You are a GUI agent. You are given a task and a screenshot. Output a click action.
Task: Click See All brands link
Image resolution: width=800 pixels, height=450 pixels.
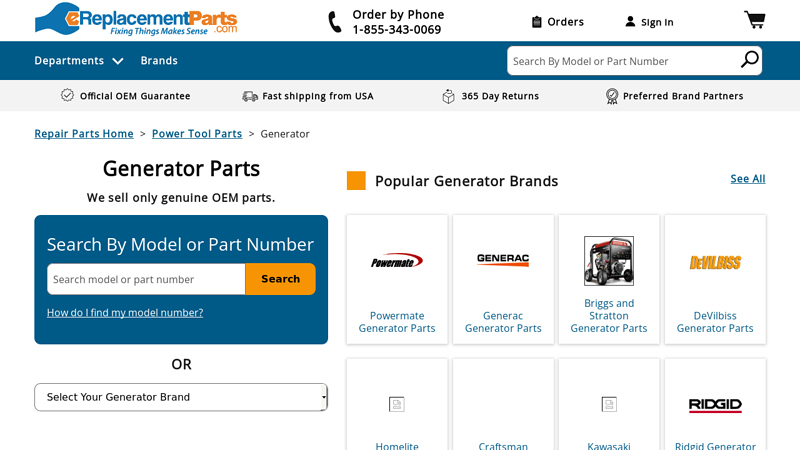(x=747, y=179)
